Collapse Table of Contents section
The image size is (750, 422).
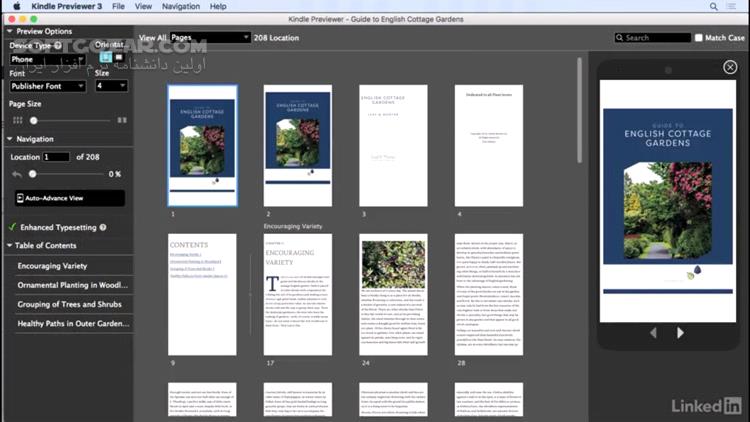click(x=10, y=245)
